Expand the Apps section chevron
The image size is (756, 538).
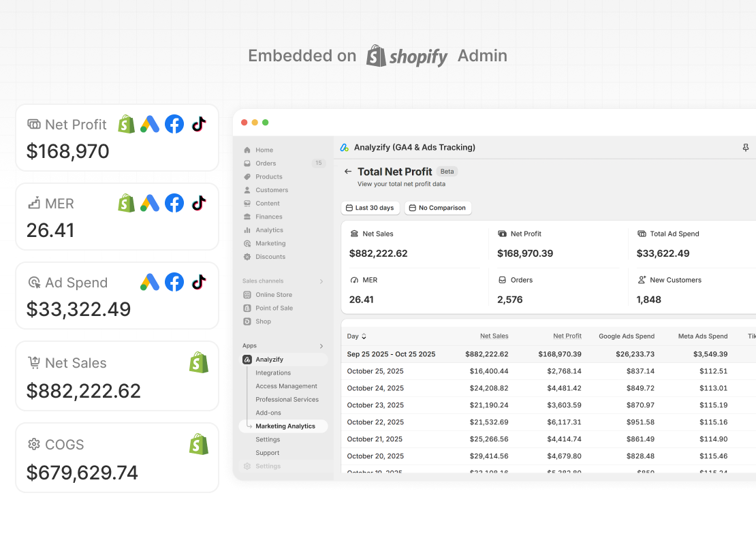click(x=322, y=345)
